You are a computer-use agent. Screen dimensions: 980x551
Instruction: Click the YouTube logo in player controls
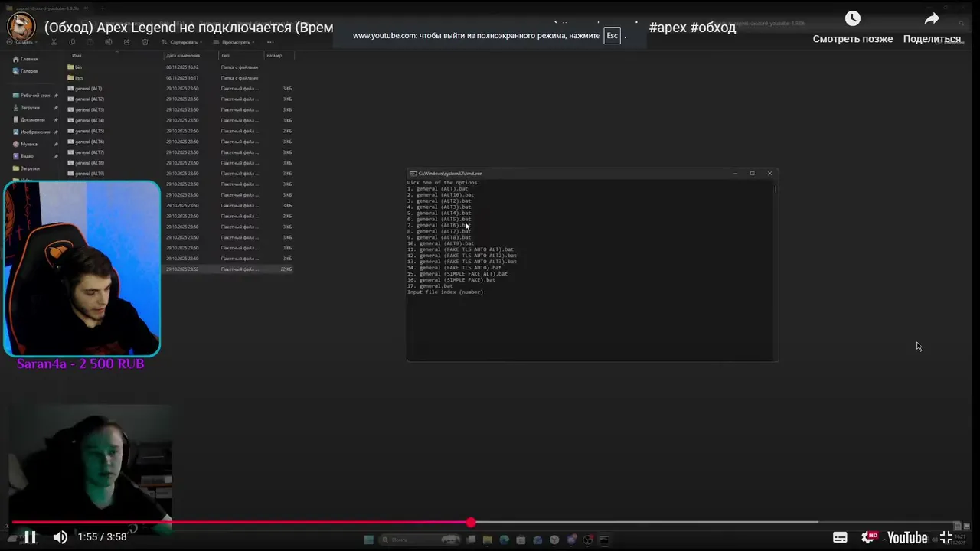pyautogui.click(x=907, y=537)
